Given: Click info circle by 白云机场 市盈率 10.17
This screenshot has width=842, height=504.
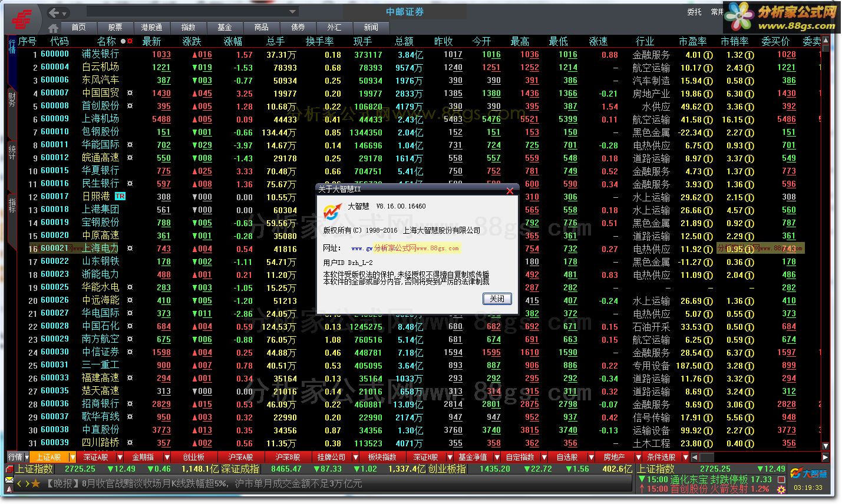Looking at the screenshot, I should [x=708, y=68].
